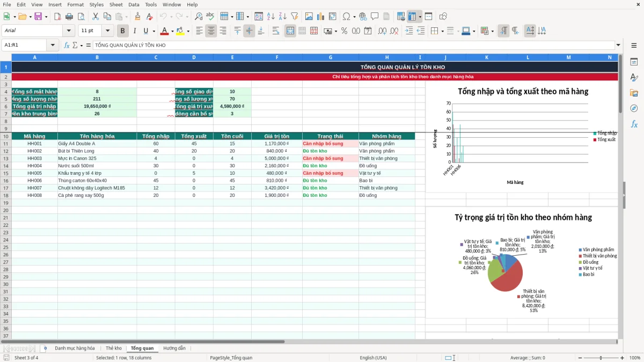Toggle Center Horizontally alignment
The height and width of the screenshot is (362, 644).
pyautogui.click(x=211, y=31)
